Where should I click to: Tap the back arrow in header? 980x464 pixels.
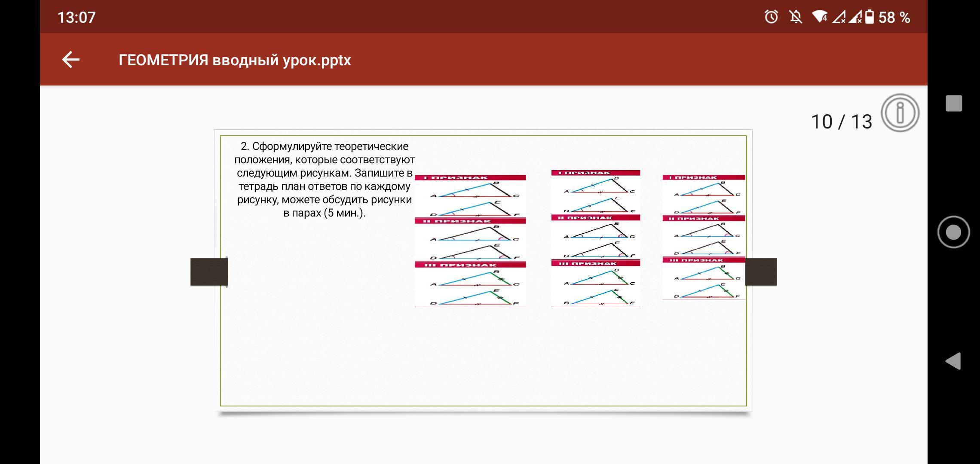(71, 60)
